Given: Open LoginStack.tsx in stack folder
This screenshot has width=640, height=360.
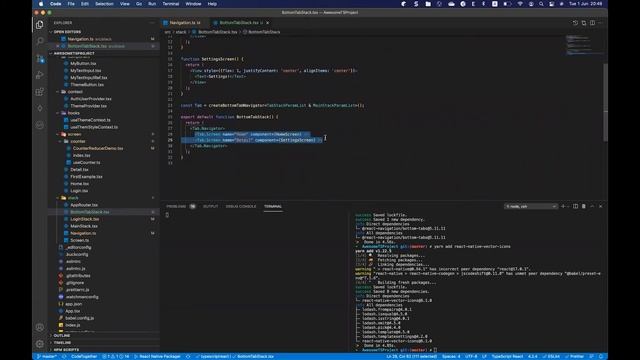Looking at the screenshot, I should (x=84, y=219).
